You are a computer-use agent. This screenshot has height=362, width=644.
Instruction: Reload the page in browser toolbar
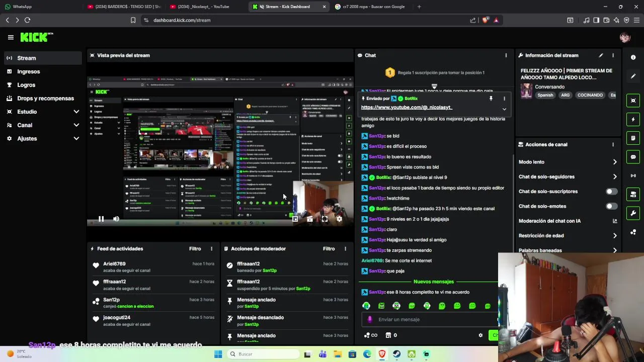click(27, 20)
